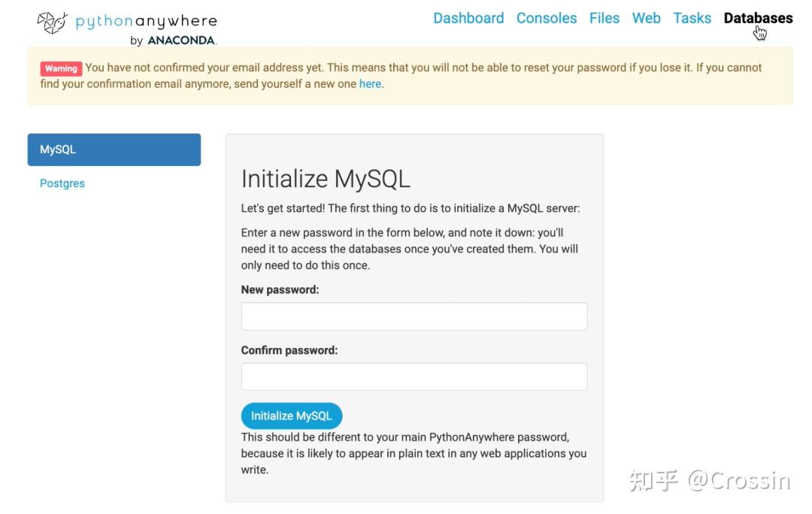This screenshot has height=514, width=812.
Task: Click the PythonAnywhere snake logo icon
Action: click(x=53, y=23)
